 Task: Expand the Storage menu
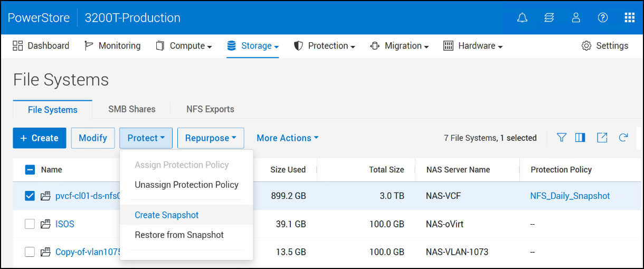pyautogui.click(x=253, y=46)
